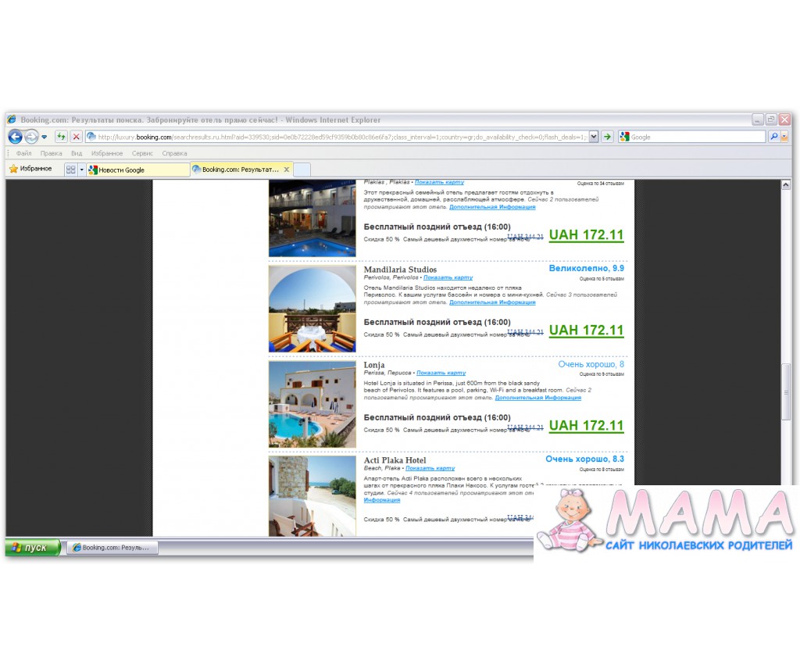This screenshot has width=800, height=672.
Task: Expand the address bar history dropdown
Action: pos(594,137)
